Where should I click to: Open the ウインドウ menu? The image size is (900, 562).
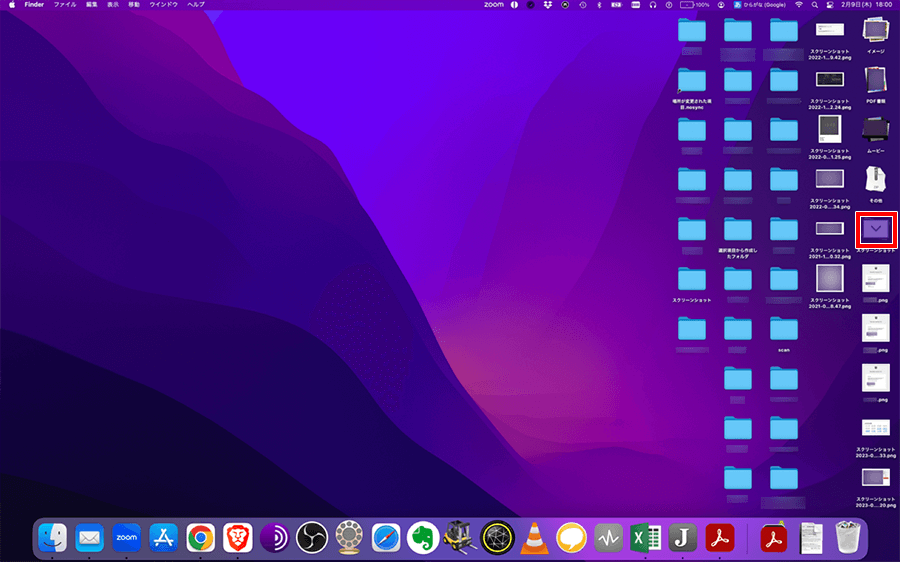[164, 5]
